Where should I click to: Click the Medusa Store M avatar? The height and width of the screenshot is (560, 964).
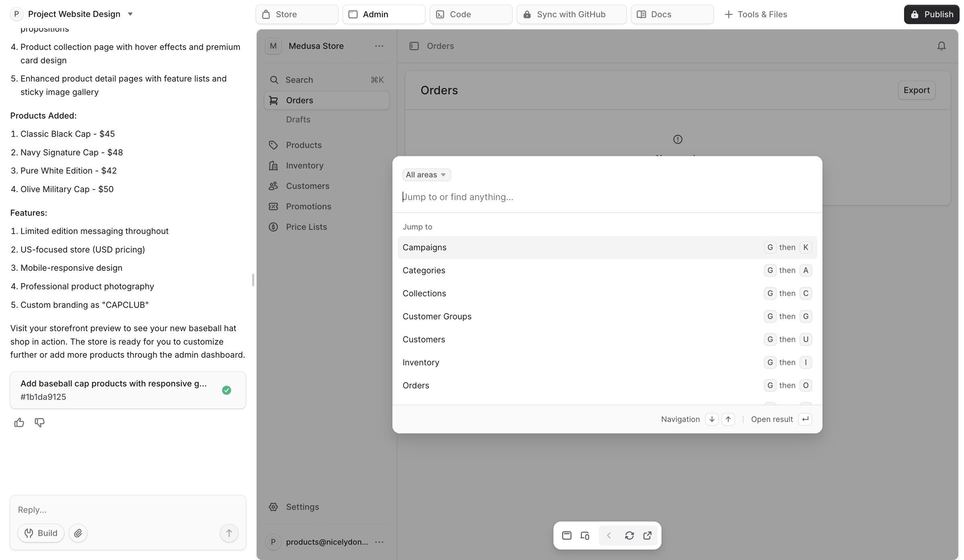coord(273,46)
